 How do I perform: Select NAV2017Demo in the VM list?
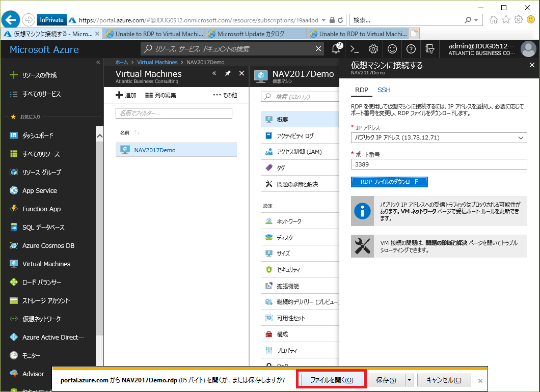pos(176,150)
